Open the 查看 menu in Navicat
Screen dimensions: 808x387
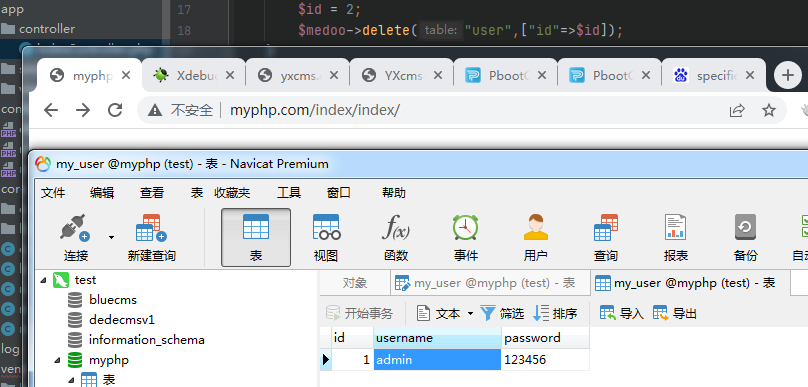[152, 193]
